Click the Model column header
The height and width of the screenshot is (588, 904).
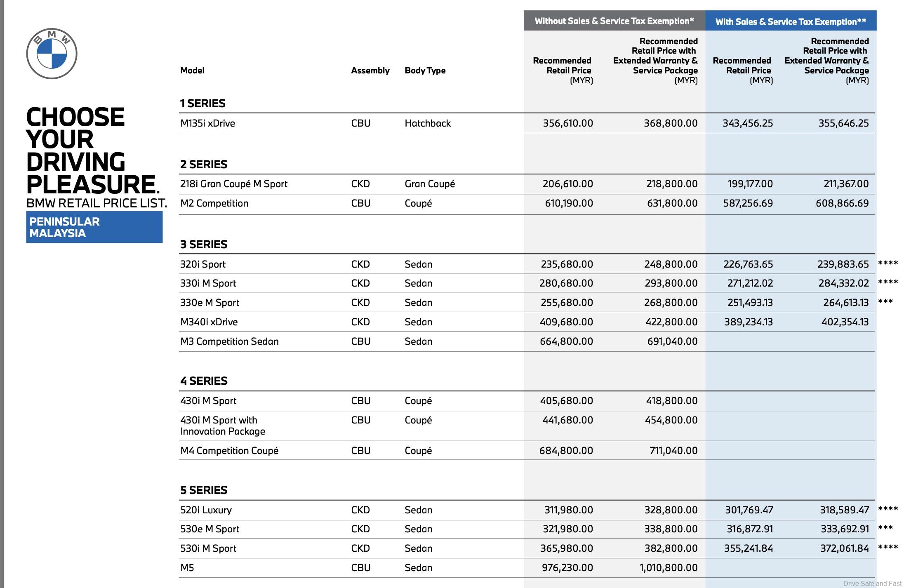click(x=192, y=71)
